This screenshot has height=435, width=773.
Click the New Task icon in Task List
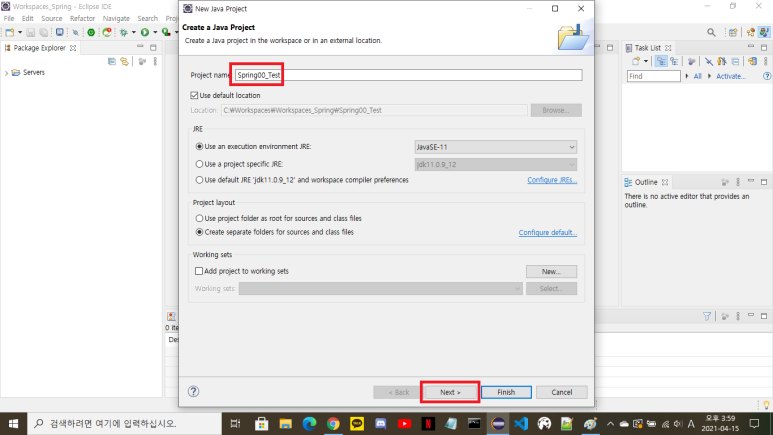pos(636,61)
